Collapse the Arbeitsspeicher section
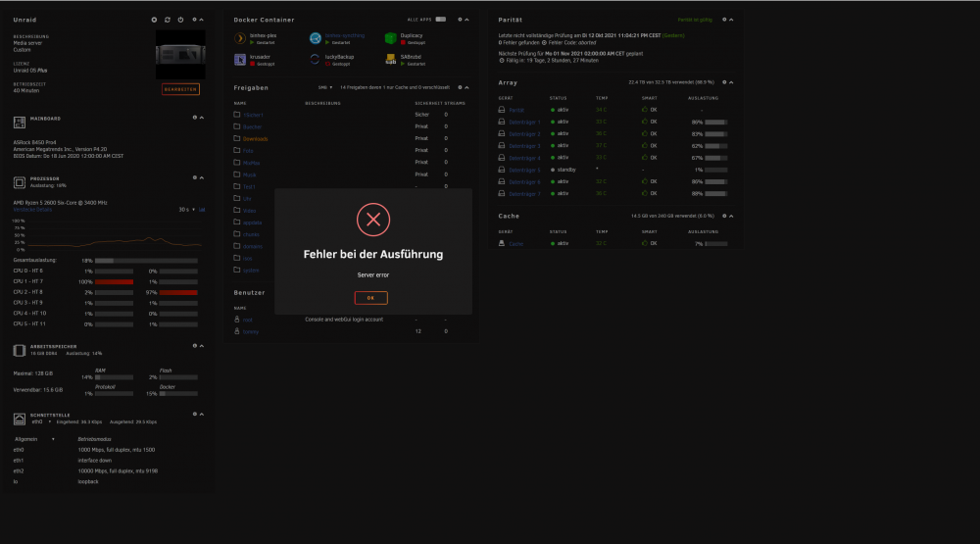 201,346
